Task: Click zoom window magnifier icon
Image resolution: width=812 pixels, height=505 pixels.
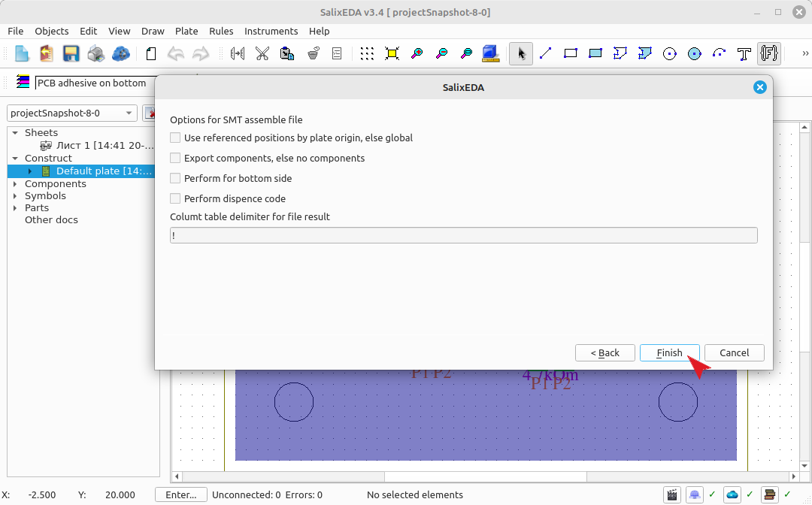Action: click(x=467, y=53)
